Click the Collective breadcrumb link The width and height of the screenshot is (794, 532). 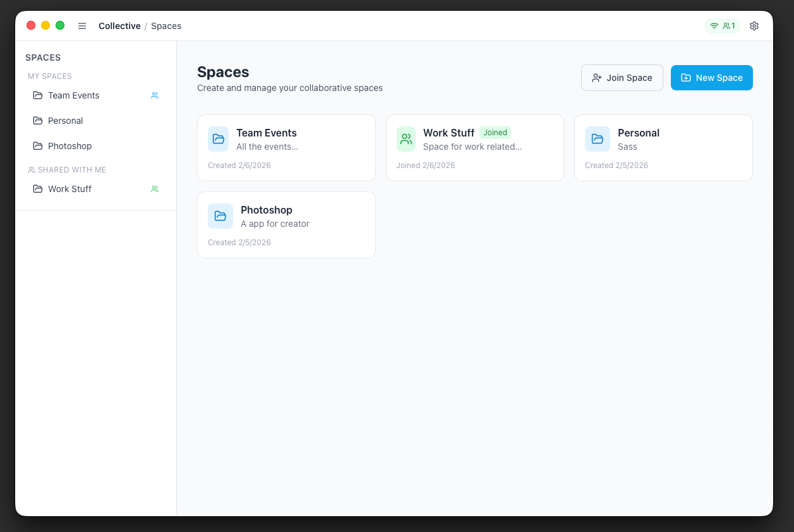point(119,26)
